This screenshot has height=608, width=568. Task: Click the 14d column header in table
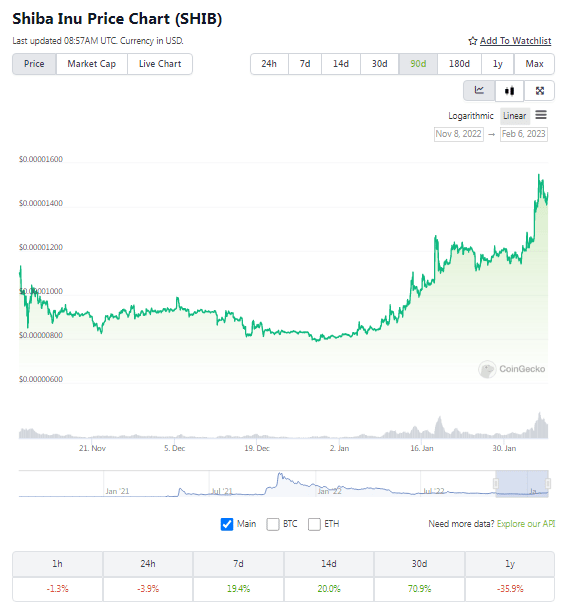pos(329,564)
